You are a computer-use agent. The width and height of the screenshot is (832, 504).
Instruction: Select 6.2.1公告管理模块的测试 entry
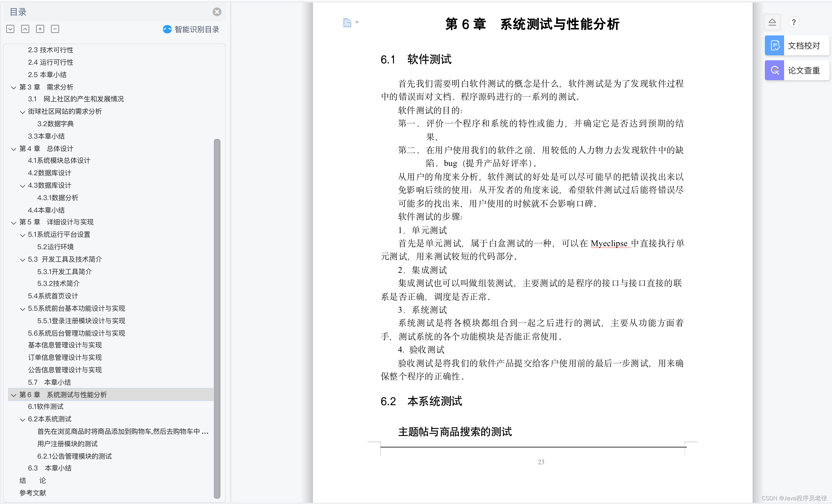75,456
